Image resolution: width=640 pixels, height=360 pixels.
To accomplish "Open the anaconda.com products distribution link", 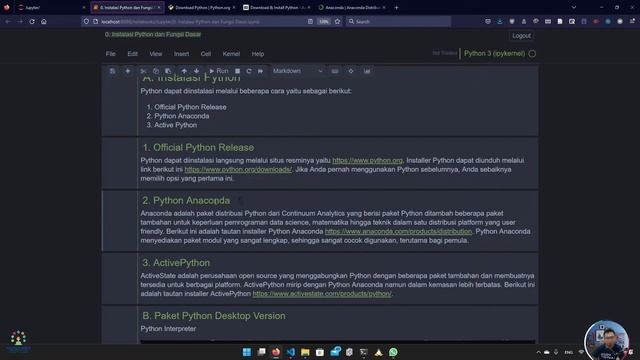I will tap(398, 231).
